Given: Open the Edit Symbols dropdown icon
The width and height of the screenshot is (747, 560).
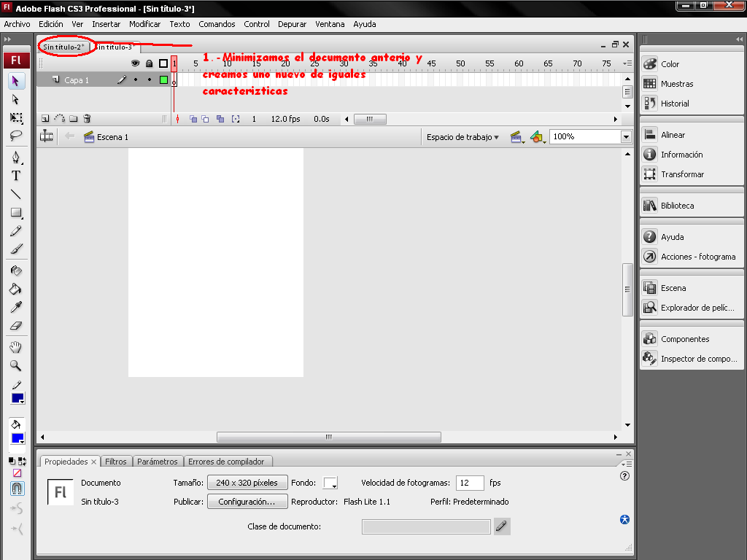Looking at the screenshot, I should (538, 137).
